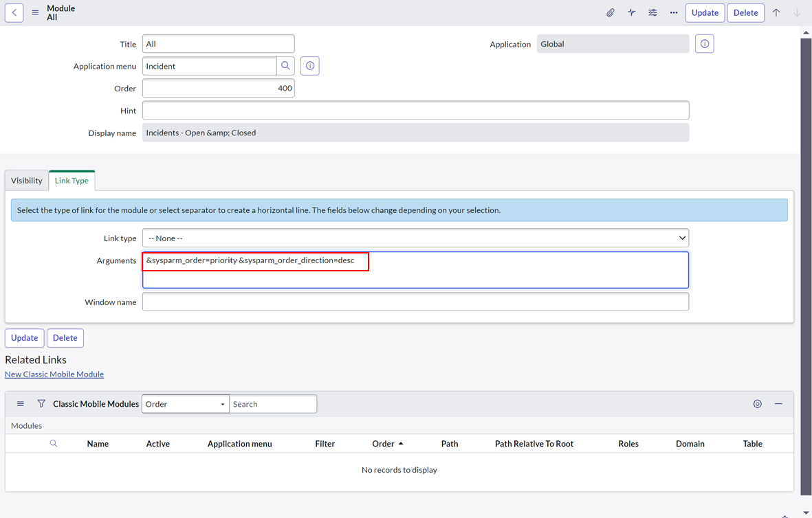The image size is (812, 518).
Task: Attach a file using the paperclip icon
Action: [610, 12]
